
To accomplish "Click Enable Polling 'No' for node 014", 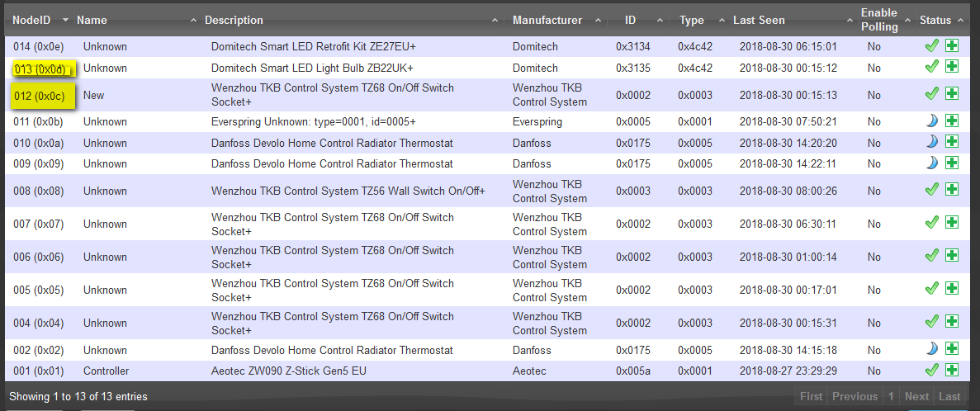I will (873, 46).
